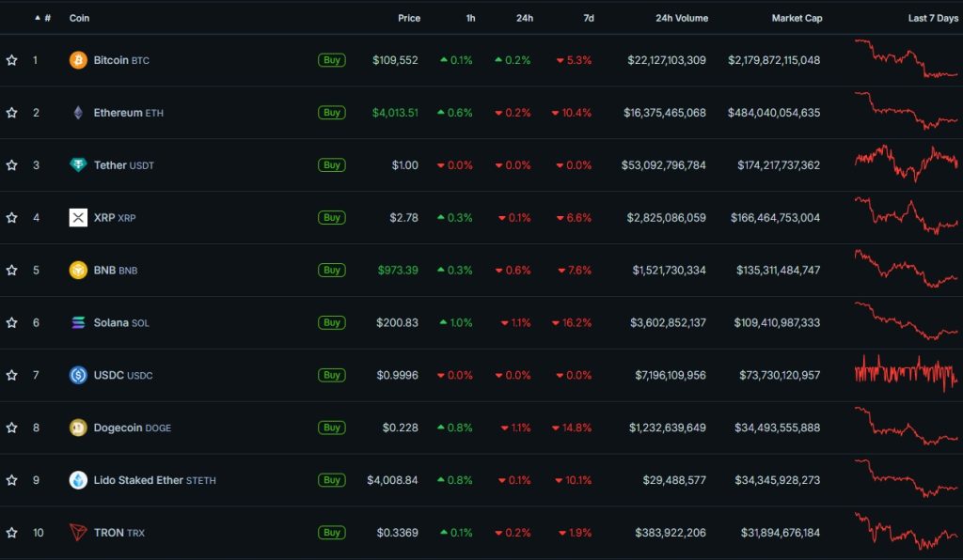The width and height of the screenshot is (963, 560).
Task: Click Bitcoin's Last 7 Days sparkline chart
Action: 904,59
